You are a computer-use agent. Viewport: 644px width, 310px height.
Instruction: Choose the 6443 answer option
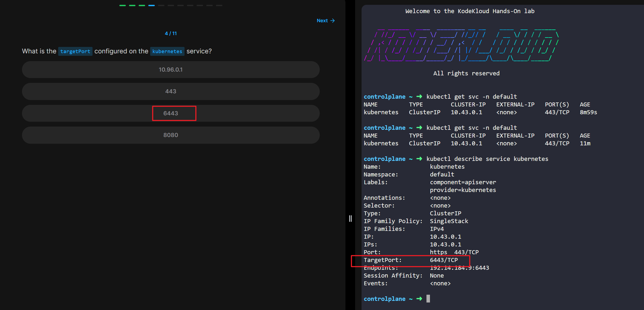(x=171, y=113)
